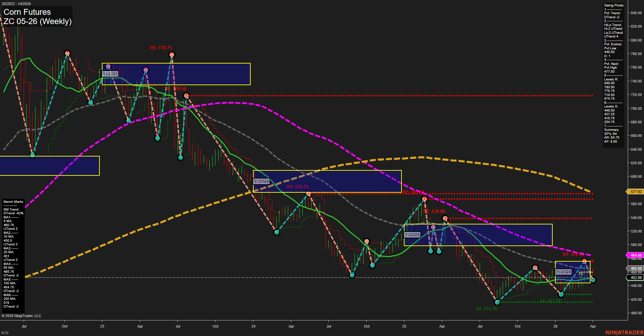Click the F0 marker inside the 2026 box
The width and height of the screenshot is (644, 336).
click(x=580, y=274)
